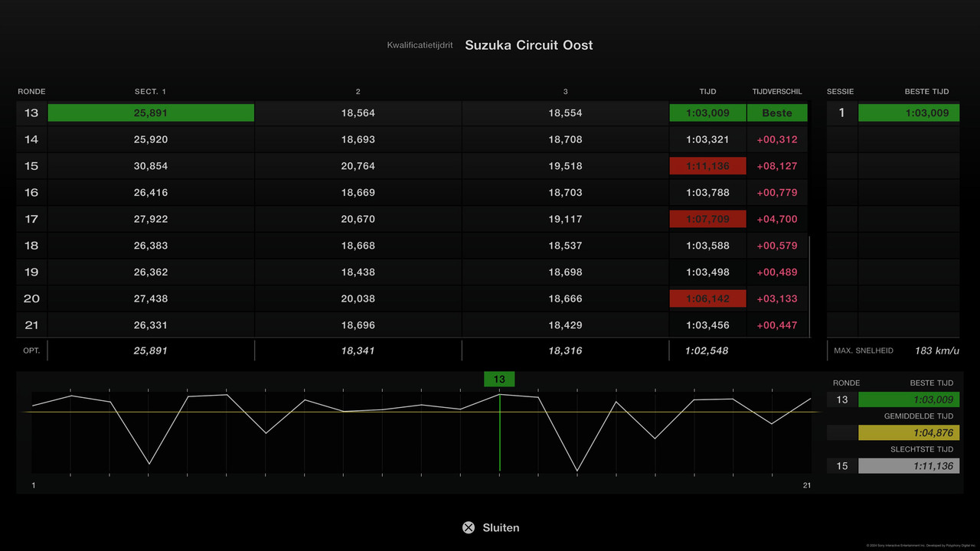Image resolution: width=980 pixels, height=551 pixels.
Task: Select lap 21 row number
Action: (31, 325)
